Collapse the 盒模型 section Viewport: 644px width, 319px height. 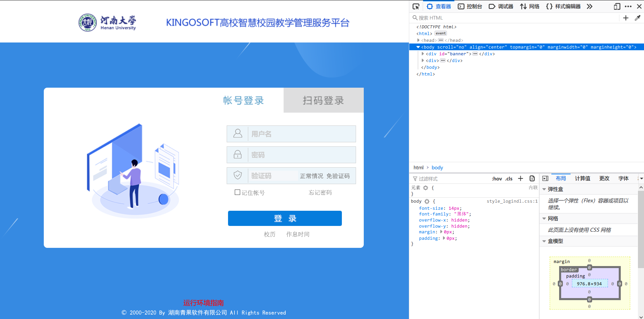coord(544,241)
